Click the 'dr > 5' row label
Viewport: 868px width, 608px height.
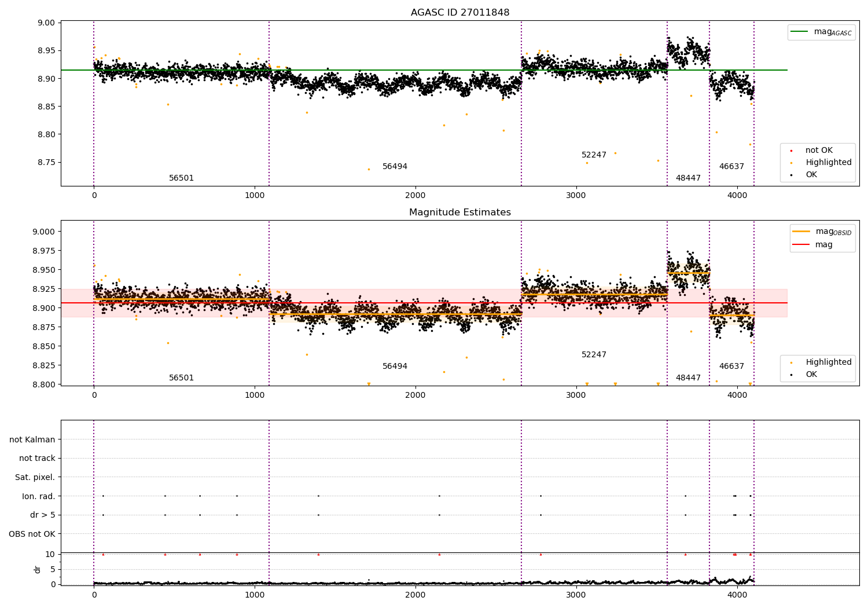point(43,515)
